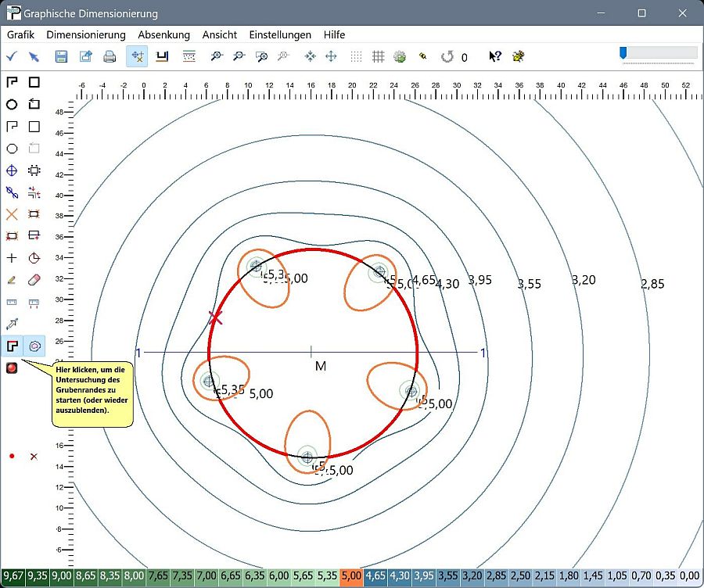Open the Absenkung menu
This screenshot has height=588, width=704.
tap(163, 34)
